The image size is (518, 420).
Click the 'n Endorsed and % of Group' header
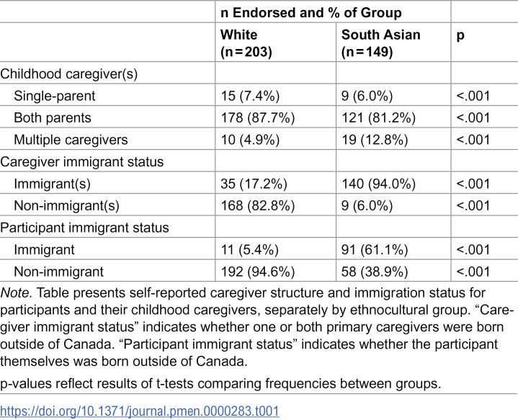coord(311,13)
